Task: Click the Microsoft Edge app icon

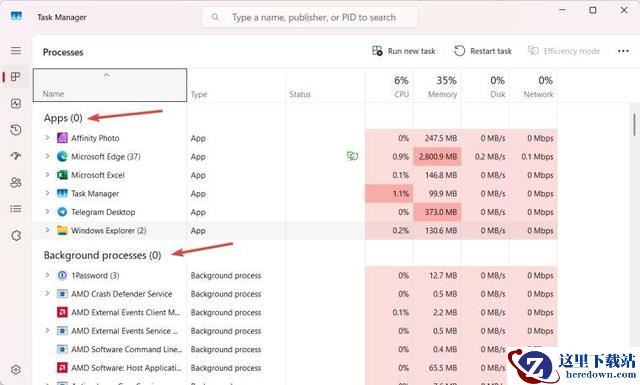Action: 62,156
